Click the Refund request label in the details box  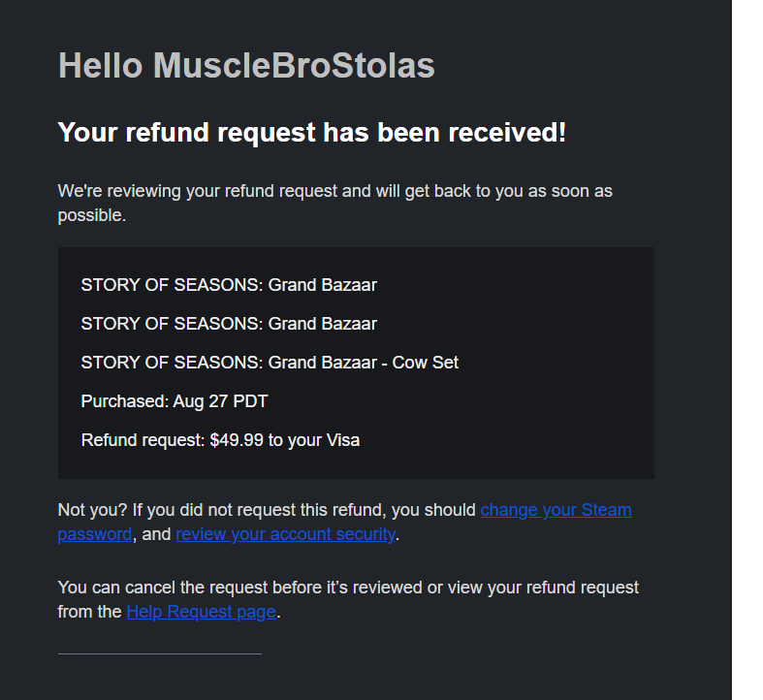143,440
